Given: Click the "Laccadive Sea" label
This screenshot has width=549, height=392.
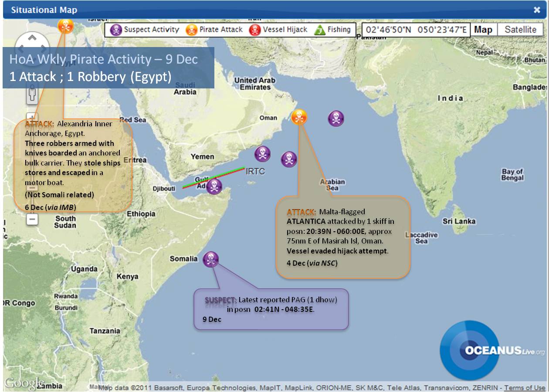Looking at the screenshot, I should (x=421, y=238).
